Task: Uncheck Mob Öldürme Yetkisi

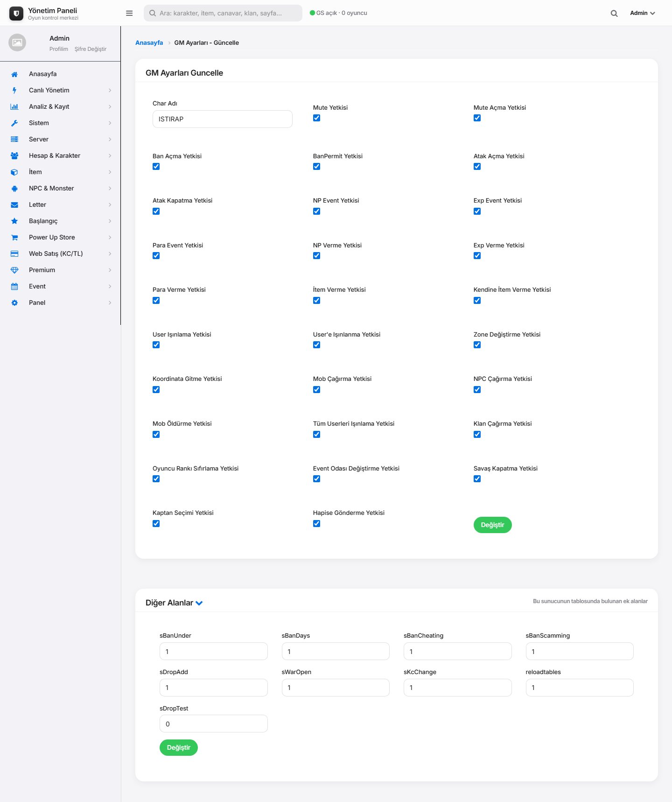Action: tap(156, 435)
